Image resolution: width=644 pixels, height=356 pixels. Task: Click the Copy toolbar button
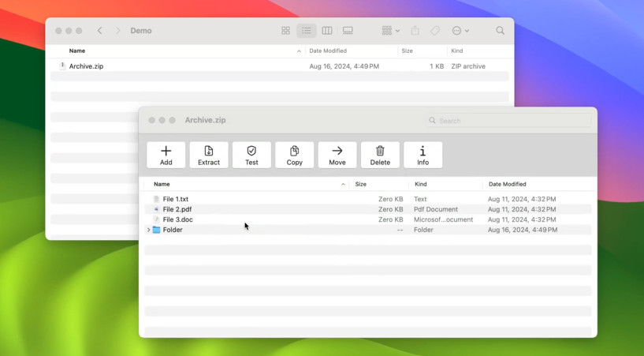click(295, 155)
